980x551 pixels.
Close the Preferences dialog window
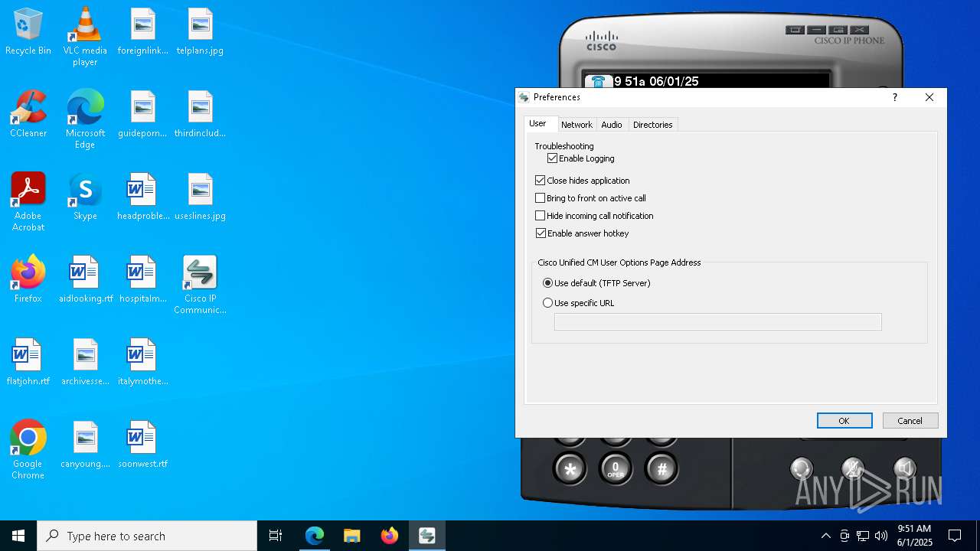pyautogui.click(x=929, y=97)
